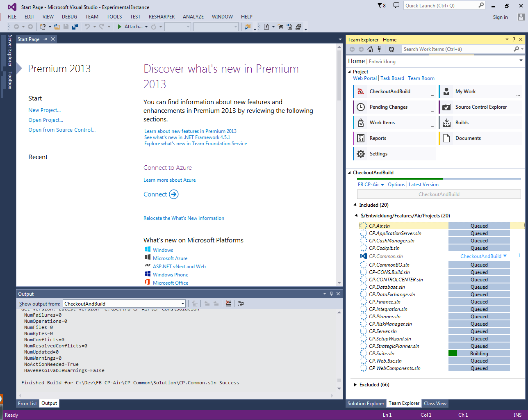This screenshot has width=528, height=420.
Task: Collapse the CheckoutAndBuild section
Action: (349, 173)
